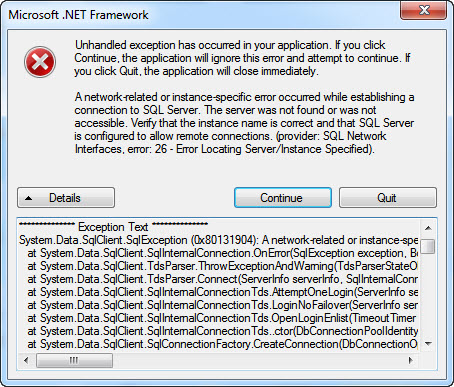Click the SqlInternalConnection.OnError stack line
Image resolution: width=454 pixels, height=387 pixels.
223,253
